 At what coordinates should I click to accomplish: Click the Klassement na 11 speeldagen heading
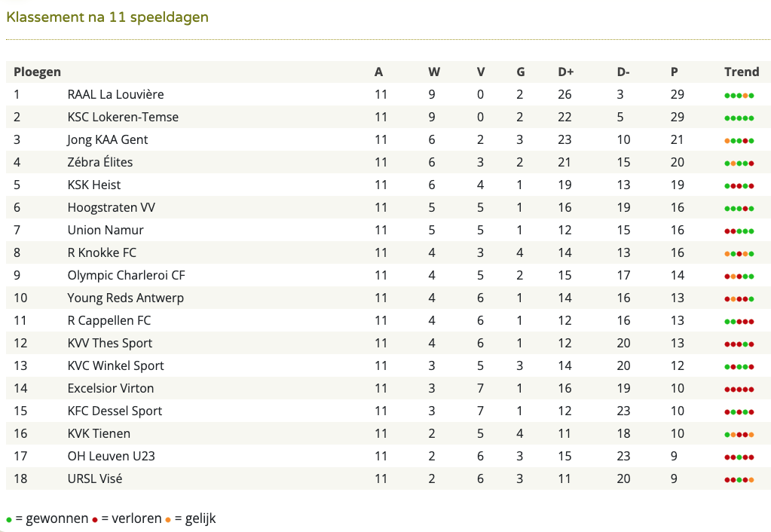click(107, 17)
